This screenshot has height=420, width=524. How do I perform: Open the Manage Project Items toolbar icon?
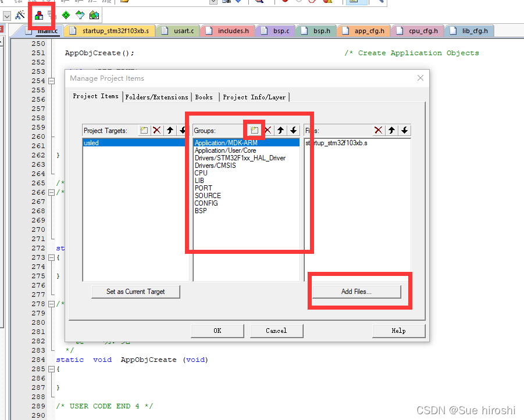tap(39, 15)
